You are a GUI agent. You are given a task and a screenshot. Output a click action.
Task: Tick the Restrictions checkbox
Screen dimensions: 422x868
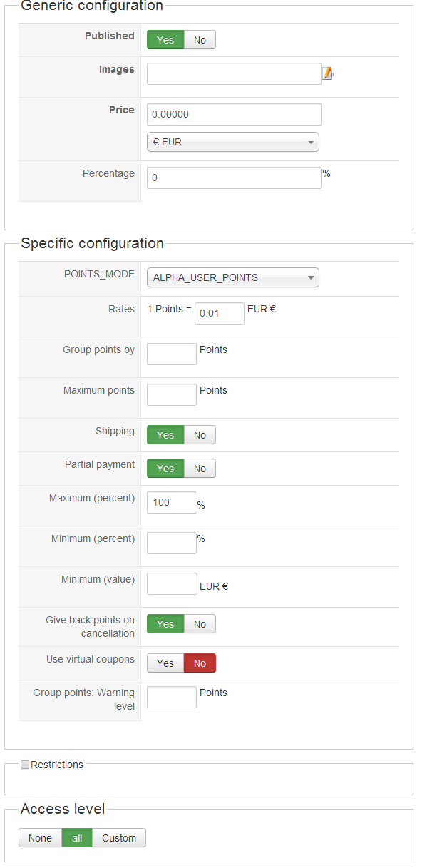[x=25, y=765]
